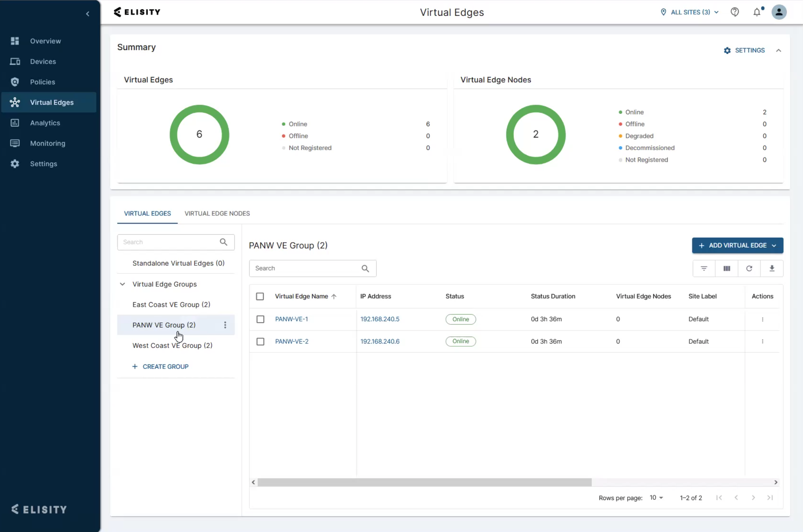The image size is (803, 532).
Task: Open PANW VE Group three-dot menu
Action: [225, 325]
